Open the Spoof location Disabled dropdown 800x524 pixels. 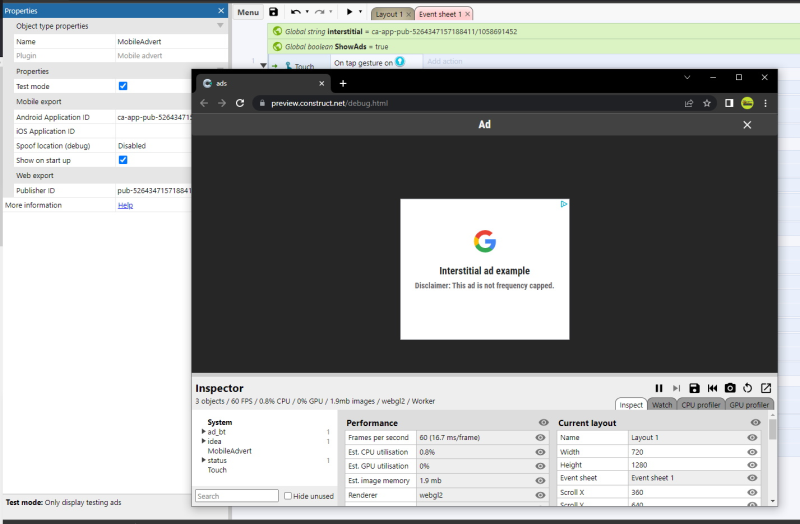coord(154,146)
